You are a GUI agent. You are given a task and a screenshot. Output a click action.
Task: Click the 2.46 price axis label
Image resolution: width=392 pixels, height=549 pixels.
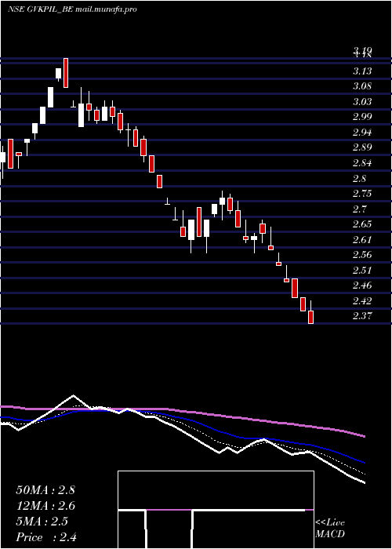click(x=362, y=285)
